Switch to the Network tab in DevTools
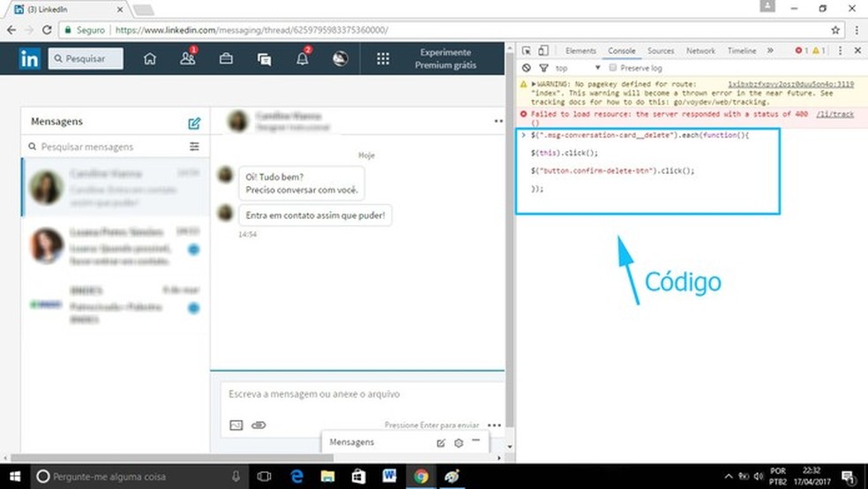Viewport: 868px width, 489px height. (x=700, y=50)
